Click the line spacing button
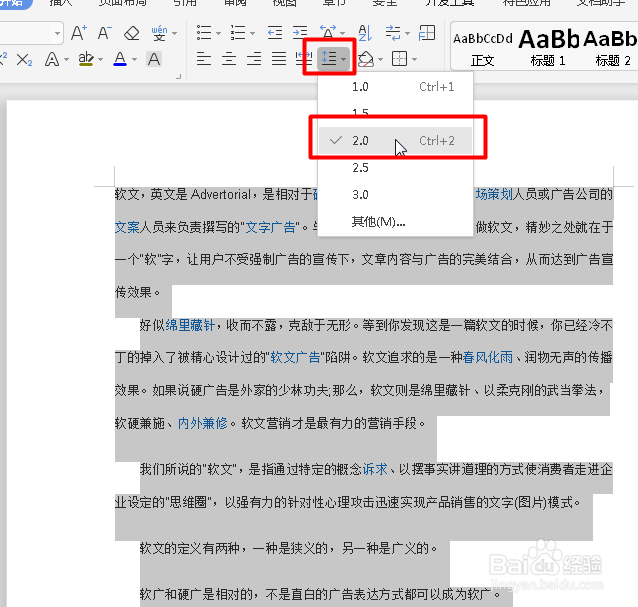 tap(329, 59)
